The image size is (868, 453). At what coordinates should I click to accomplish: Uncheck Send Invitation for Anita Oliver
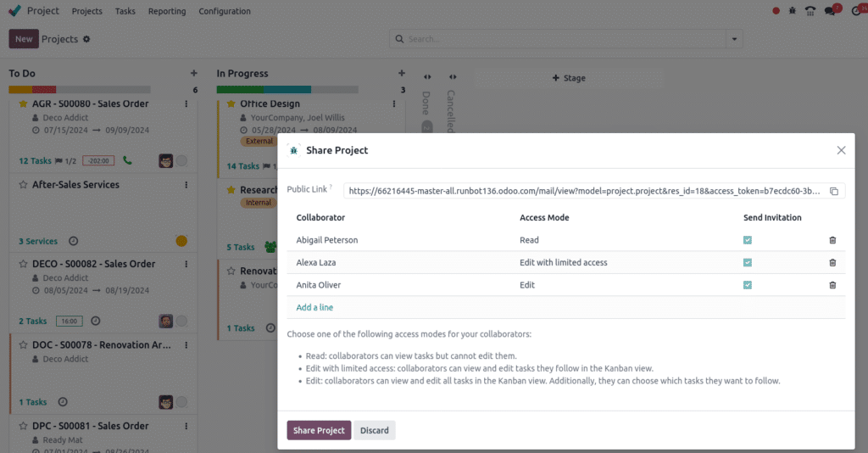(x=748, y=285)
